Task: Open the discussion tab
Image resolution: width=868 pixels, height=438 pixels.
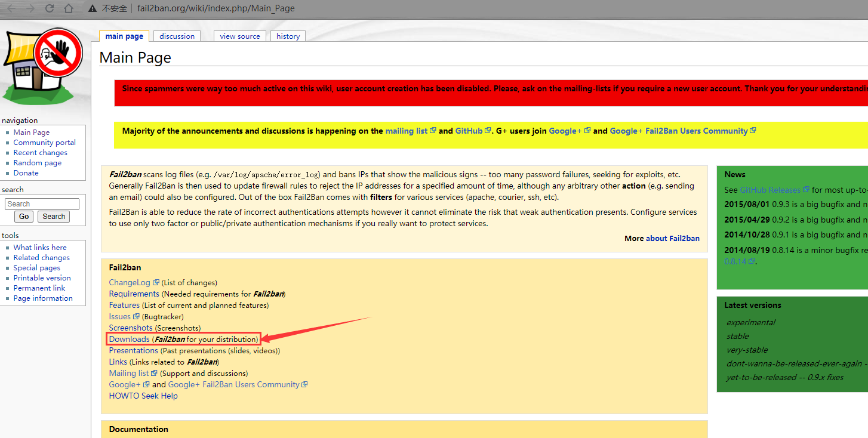Action: 177,36
